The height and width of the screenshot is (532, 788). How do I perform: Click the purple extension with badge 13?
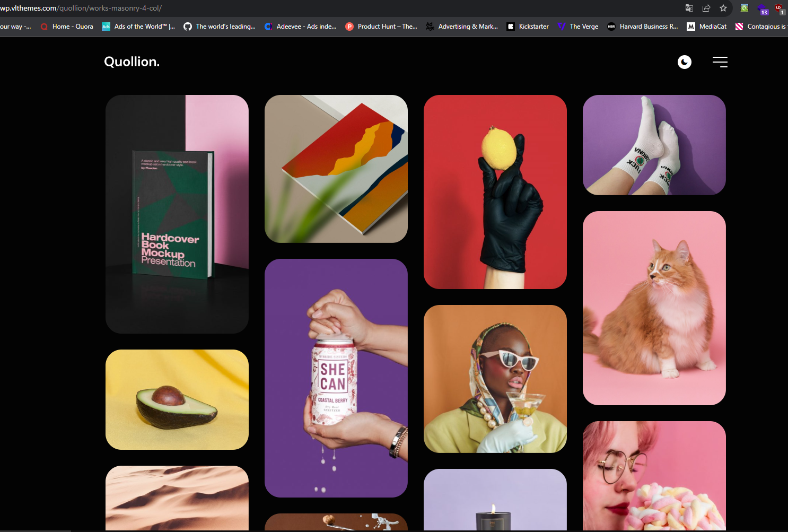[x=763, y=9]
